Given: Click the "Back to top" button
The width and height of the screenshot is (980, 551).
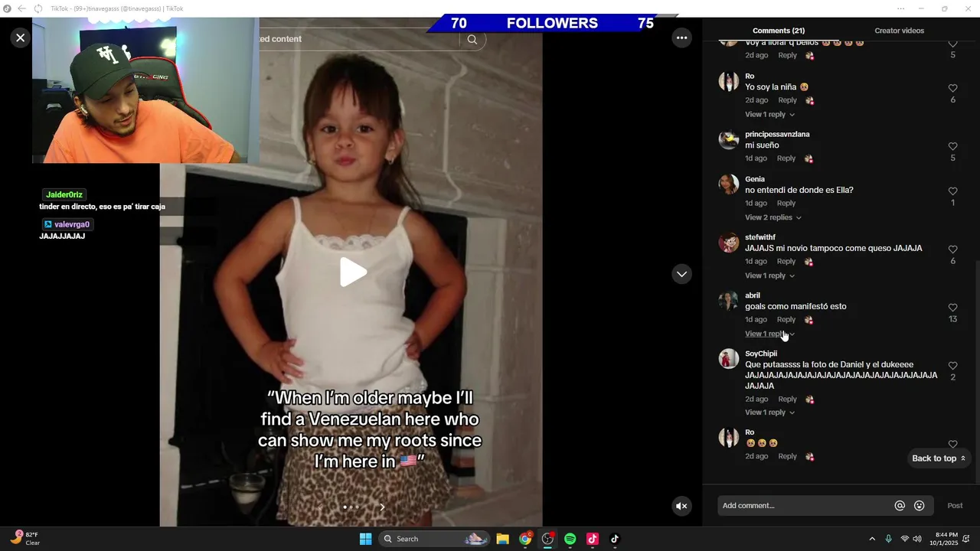Looking at the screenshot, I should pos(939,458).
